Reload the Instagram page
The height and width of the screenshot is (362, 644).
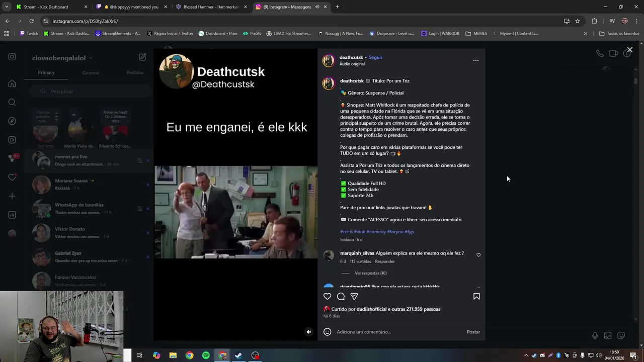coord(31,21)
